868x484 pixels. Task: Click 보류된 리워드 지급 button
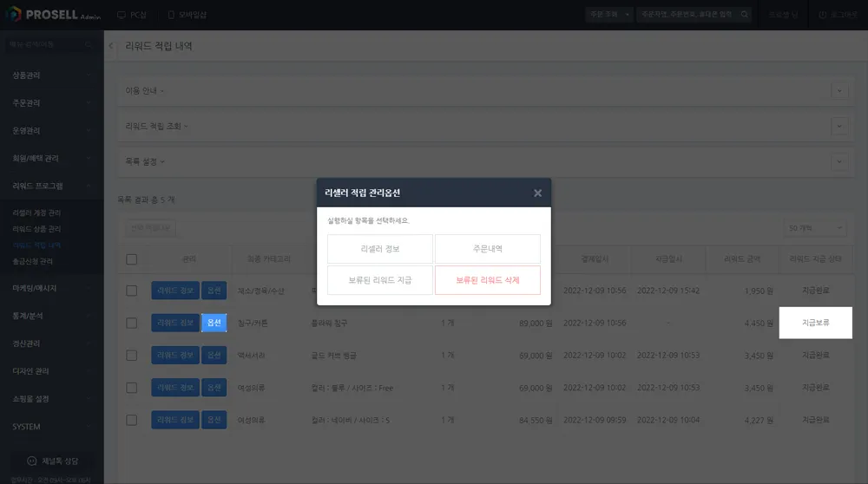(x=380, y=280)
